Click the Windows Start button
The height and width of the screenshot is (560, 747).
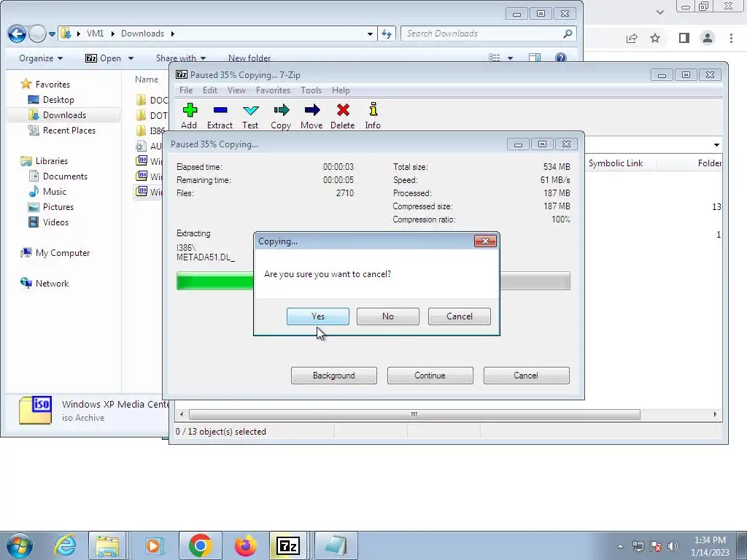[18, 545]
